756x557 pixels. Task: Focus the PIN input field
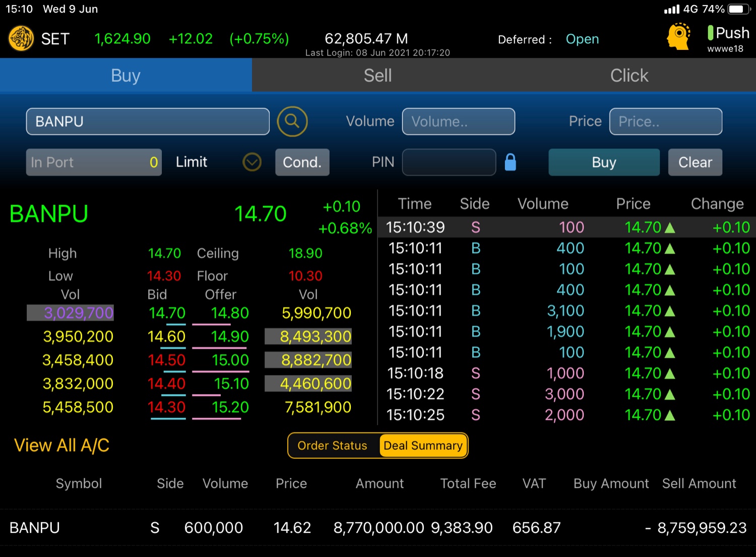(449, 162)
